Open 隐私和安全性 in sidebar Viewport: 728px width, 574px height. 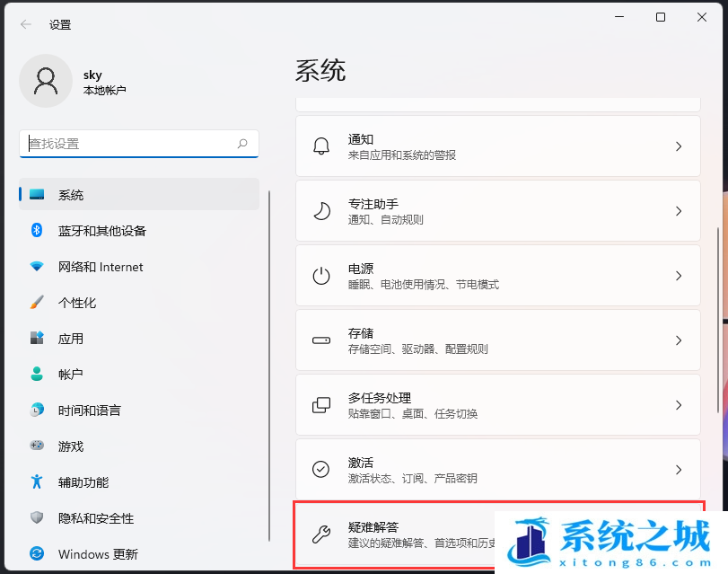[x=95, y=518]
